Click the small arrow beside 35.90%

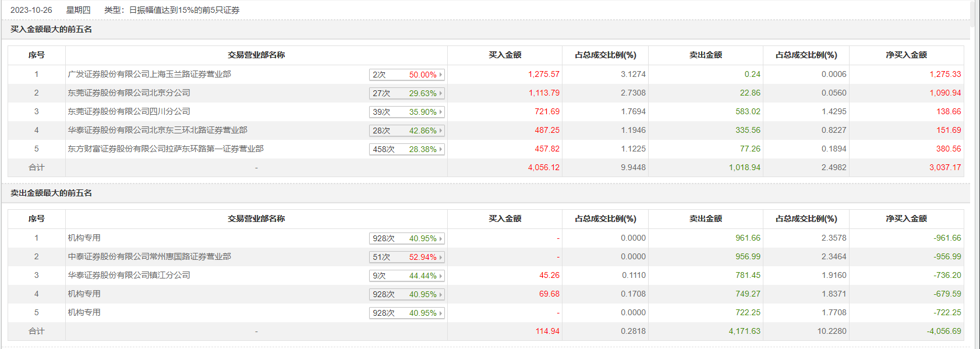(441, 112)
